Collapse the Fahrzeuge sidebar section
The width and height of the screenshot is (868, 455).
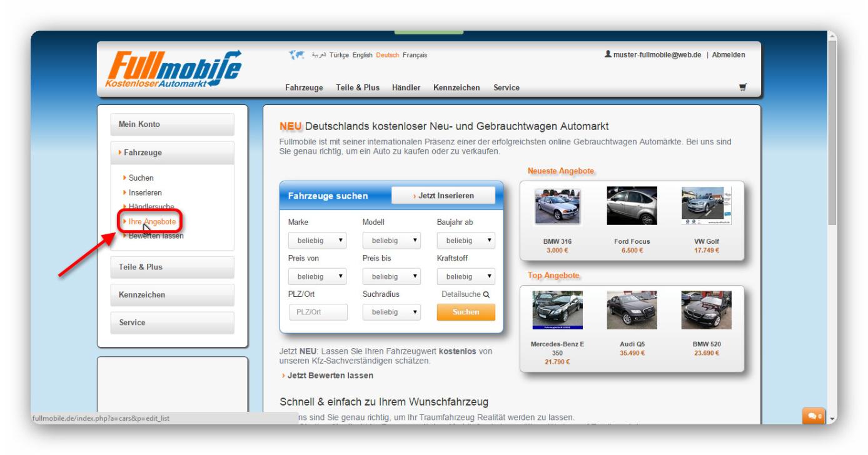[x=172, y=152]
